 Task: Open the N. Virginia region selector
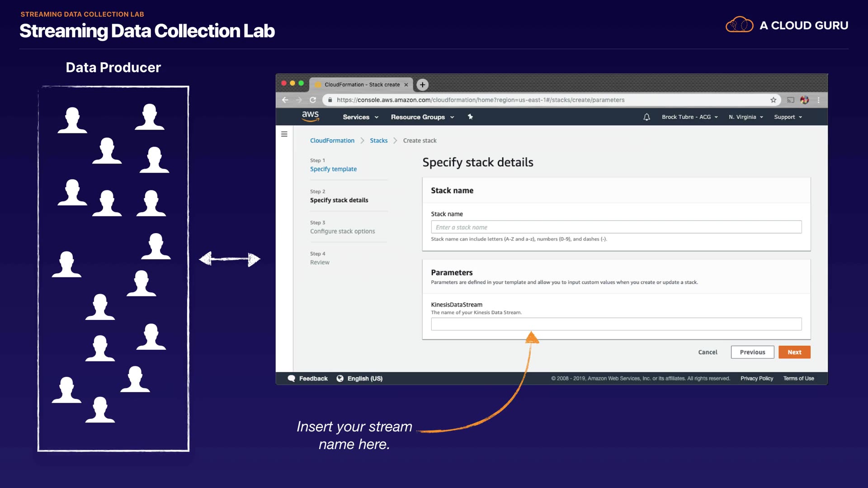coord(745,117)
